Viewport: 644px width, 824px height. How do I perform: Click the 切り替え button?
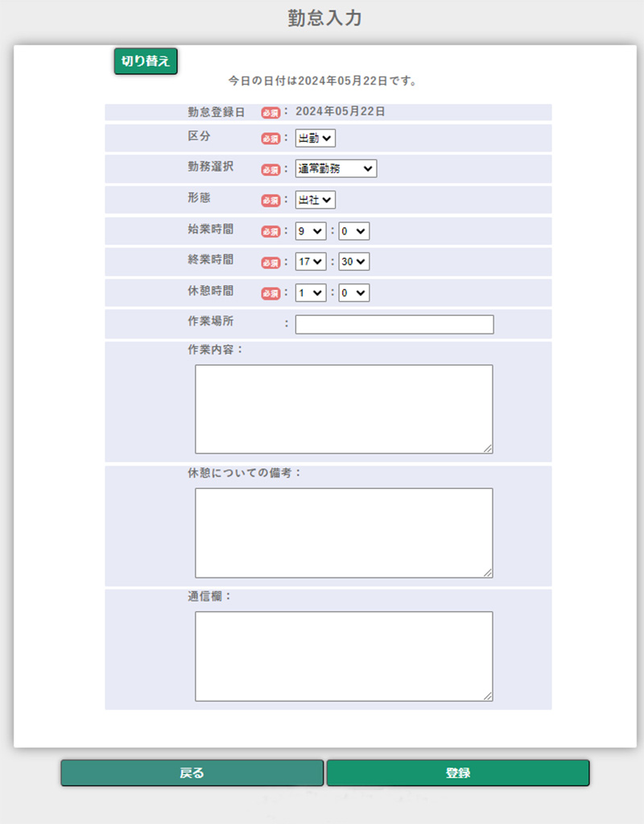coord(146,61)
